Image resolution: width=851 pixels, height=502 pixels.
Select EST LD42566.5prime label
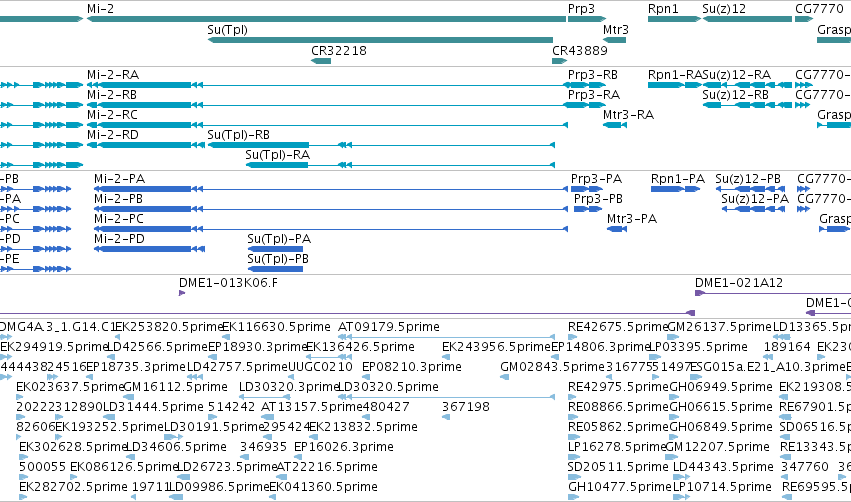(x=157, y=347)
